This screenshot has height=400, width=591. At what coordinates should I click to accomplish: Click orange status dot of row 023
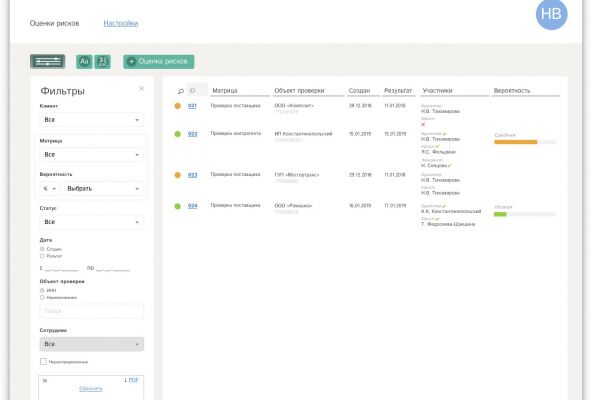(178, 175)
